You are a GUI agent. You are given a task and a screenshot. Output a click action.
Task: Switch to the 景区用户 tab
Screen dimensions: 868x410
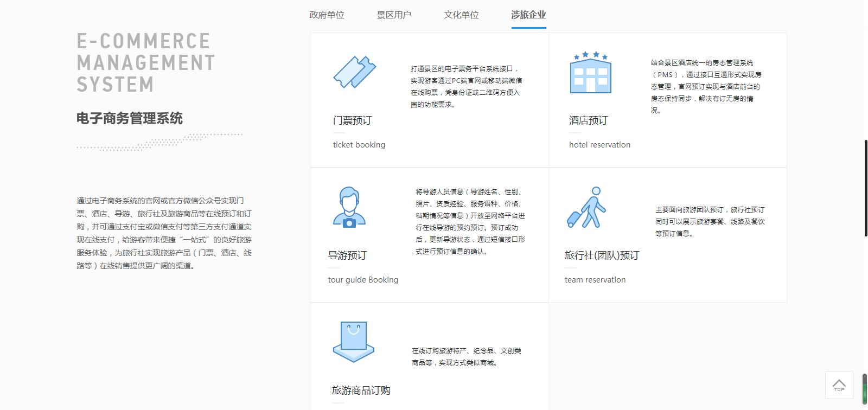[394, 15]
